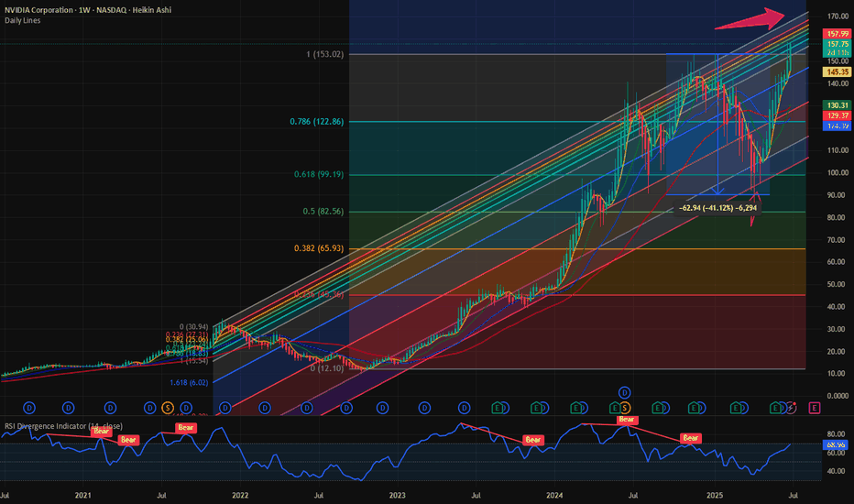Open the earnings 'E' marker for August 2024

(x=657, y=408)
